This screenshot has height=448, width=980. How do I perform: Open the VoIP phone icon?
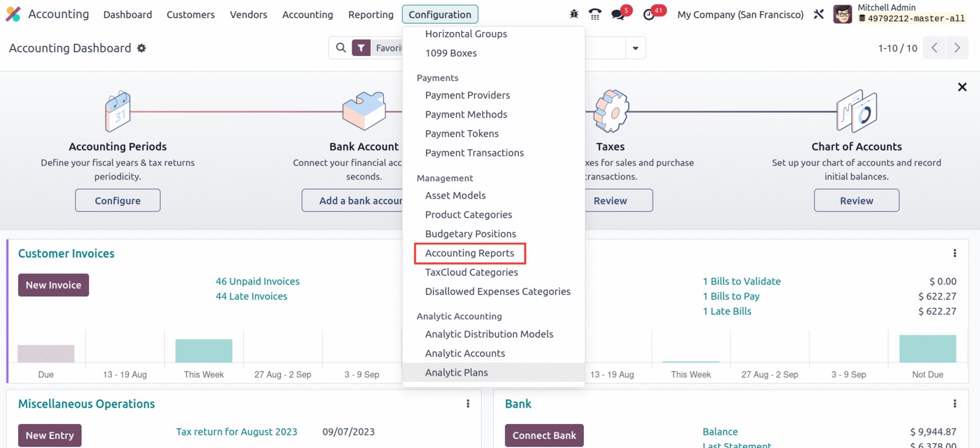(x=595, y=14)
